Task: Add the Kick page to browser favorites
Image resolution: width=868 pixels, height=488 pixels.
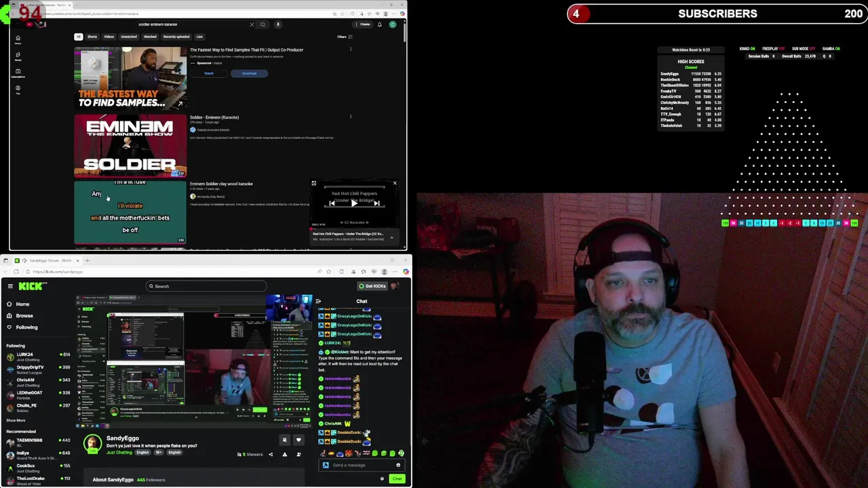Action: [329, 272]
